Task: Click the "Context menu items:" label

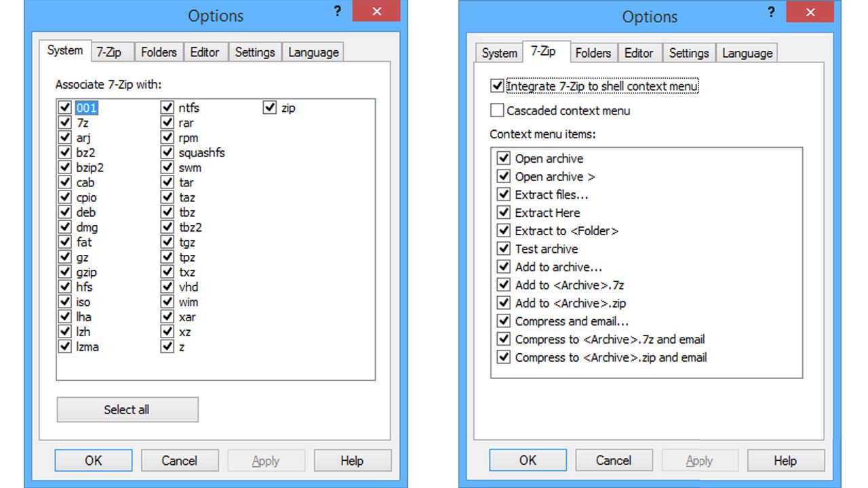Action: click(542, 134)
